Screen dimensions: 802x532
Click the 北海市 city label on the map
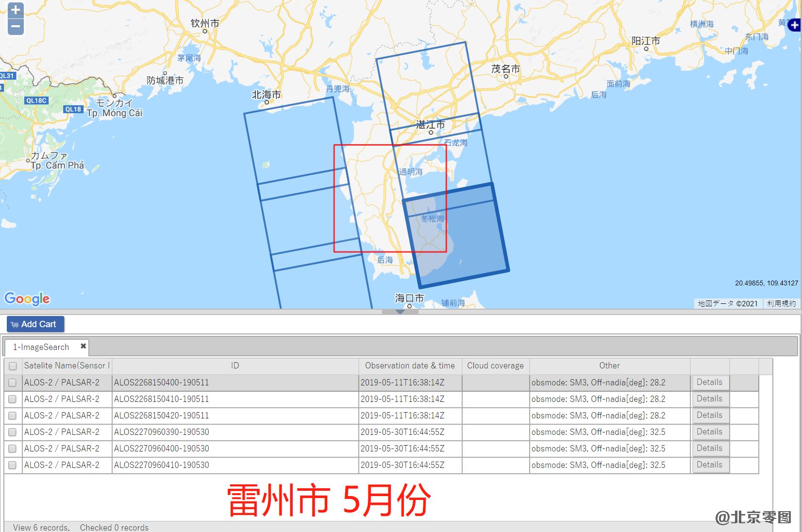pyautogui.click(x=266, y=95)
